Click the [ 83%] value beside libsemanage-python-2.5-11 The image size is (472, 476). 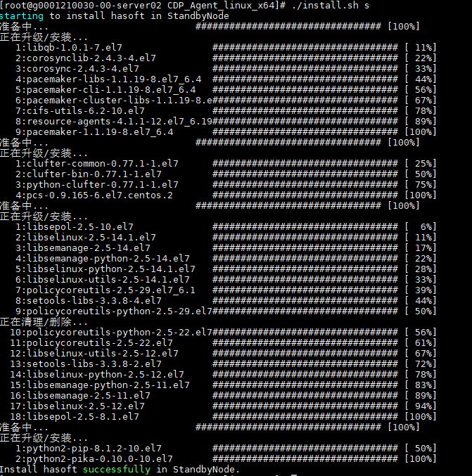click(x=421, y=385)
